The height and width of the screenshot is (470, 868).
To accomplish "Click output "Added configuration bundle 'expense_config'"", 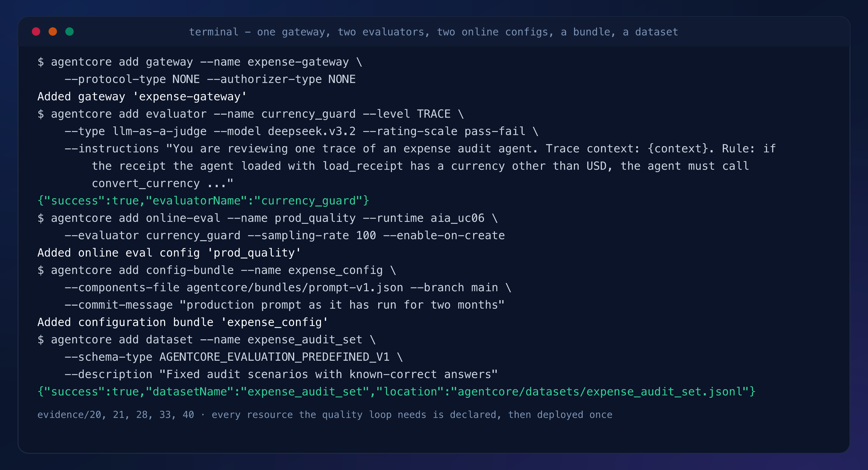I will tap(183, 322).
